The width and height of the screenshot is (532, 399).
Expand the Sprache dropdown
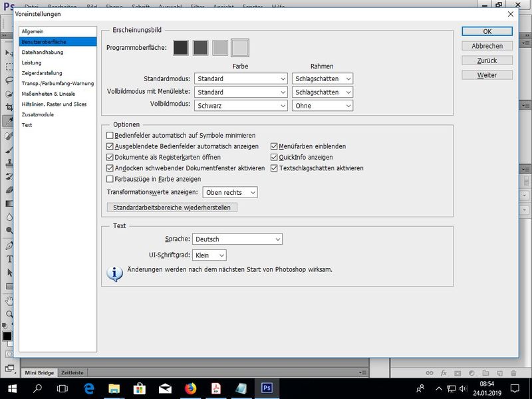coord(237,239)
